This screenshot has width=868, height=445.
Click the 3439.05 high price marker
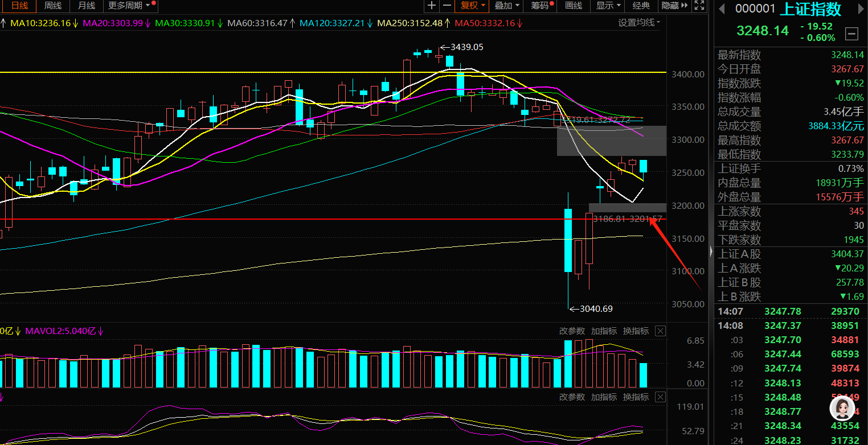461,47
